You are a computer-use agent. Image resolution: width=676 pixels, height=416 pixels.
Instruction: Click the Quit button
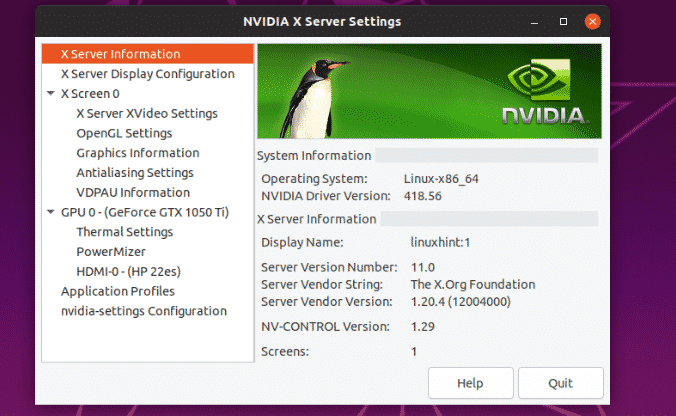[x=560, y=383]
